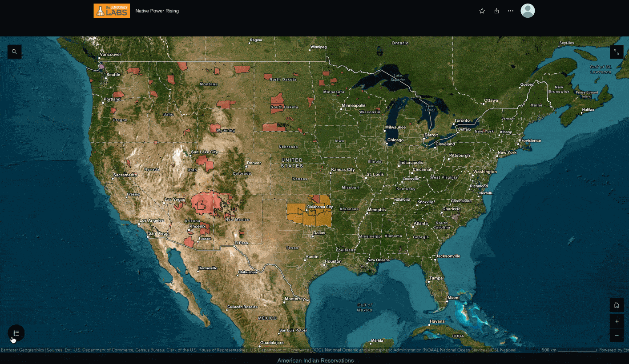The image size is (629, 364).
Task: Click the Memphis city label
Action: pos(377,209)
